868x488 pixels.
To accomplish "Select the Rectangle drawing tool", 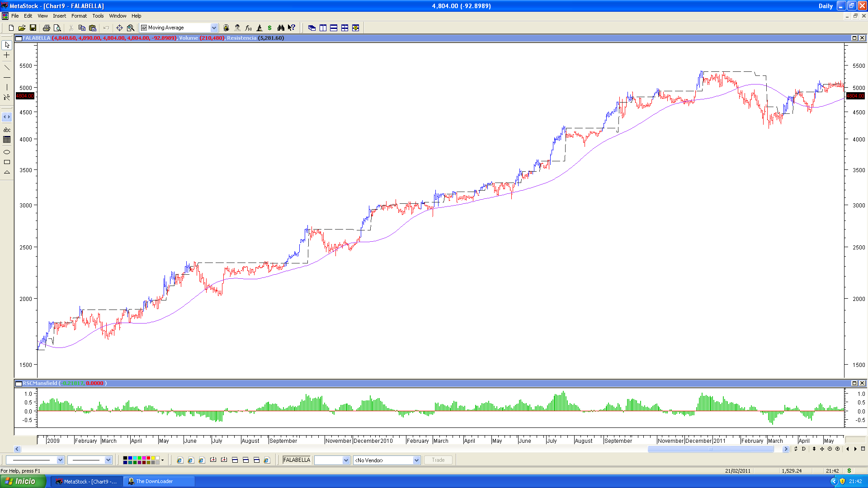I will [7, 162].
